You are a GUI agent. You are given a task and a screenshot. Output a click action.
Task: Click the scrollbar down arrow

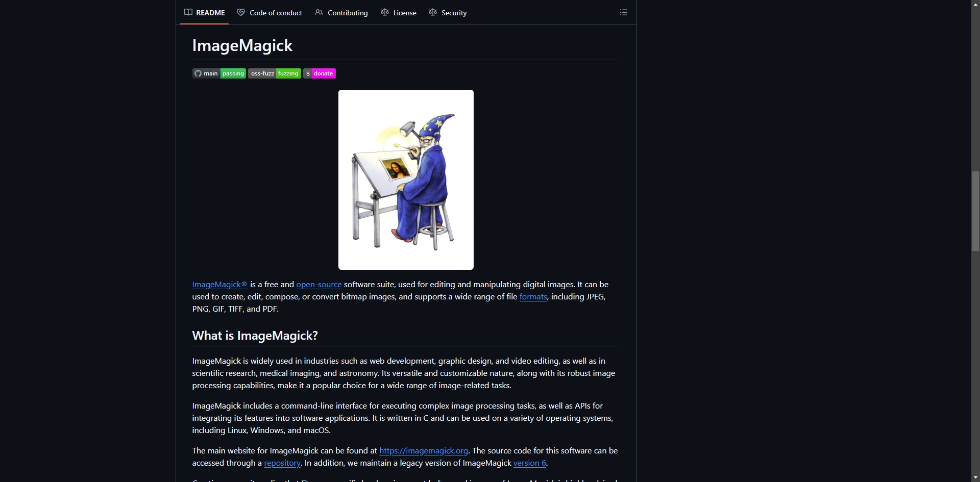pyautogui.click(x=975, y=478)
